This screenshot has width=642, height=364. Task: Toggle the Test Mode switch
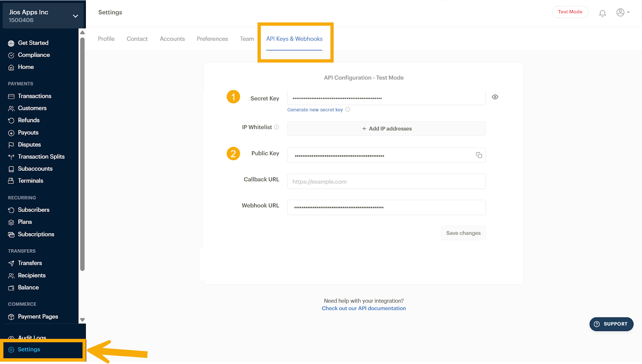point(570,12)
